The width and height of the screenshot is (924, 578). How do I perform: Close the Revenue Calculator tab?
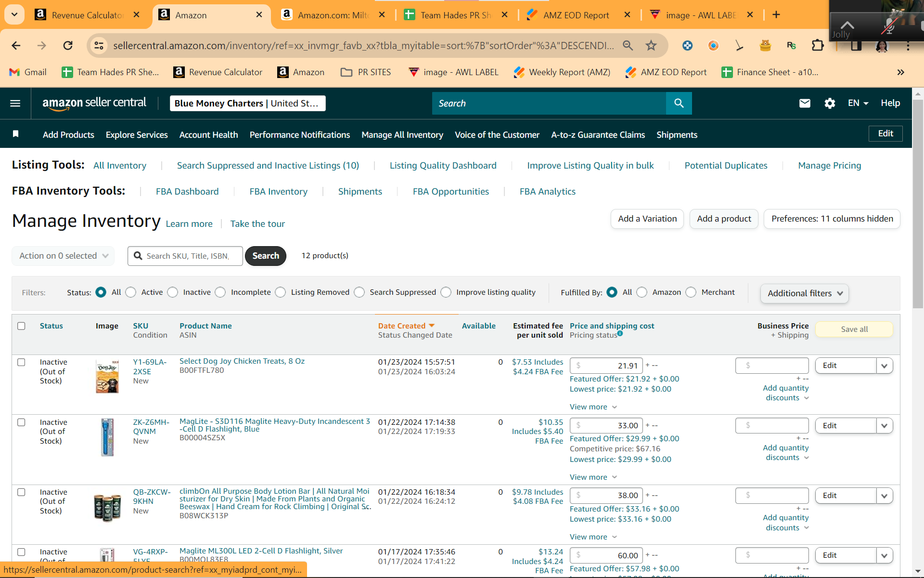click(137, 14)
